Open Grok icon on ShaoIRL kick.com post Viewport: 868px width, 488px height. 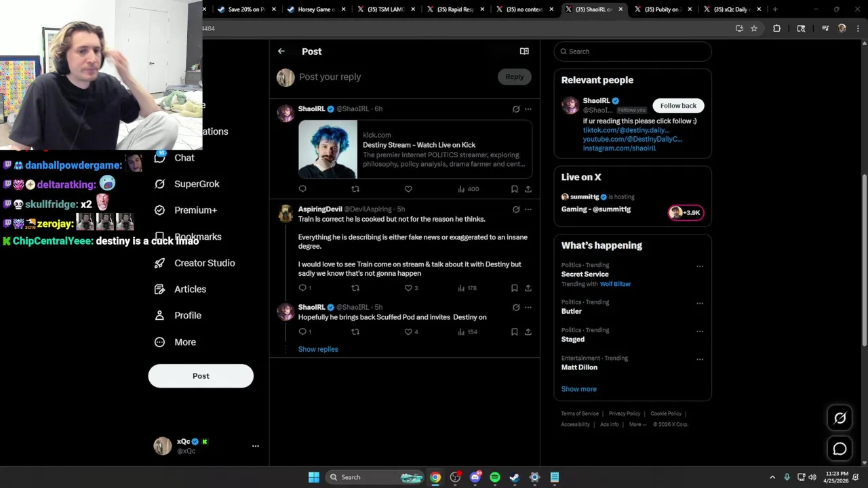[516, 109]
